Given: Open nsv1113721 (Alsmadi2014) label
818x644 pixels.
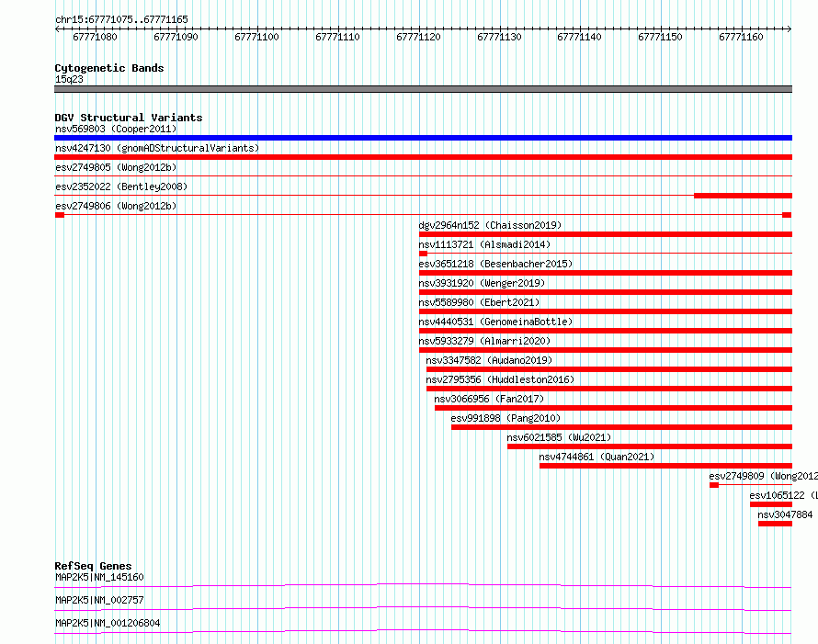Looking at the screenshot, I should [484, 244].
